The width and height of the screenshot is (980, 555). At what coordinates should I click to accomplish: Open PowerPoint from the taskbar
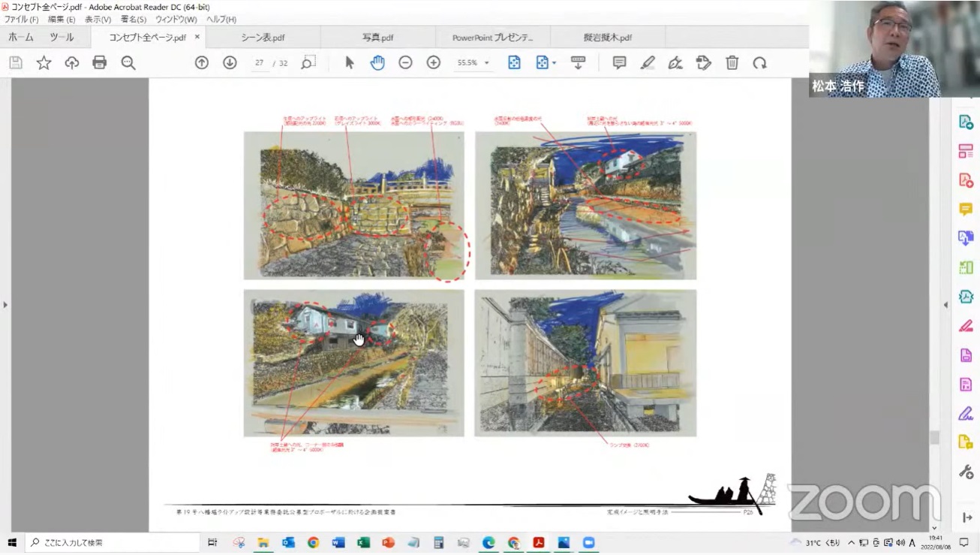pyautogui.click(x=388, y=542)
